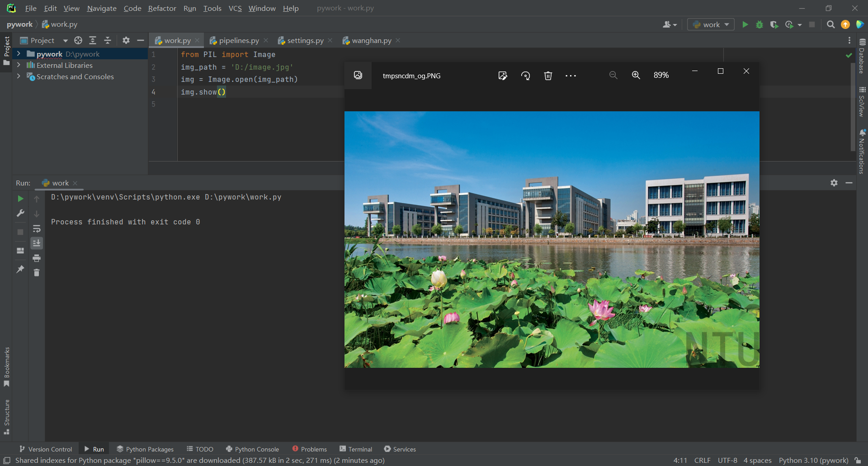Pin the Run tab with pin icon
Viewport: 868px width, 466px height.
(x=20, y=269)
